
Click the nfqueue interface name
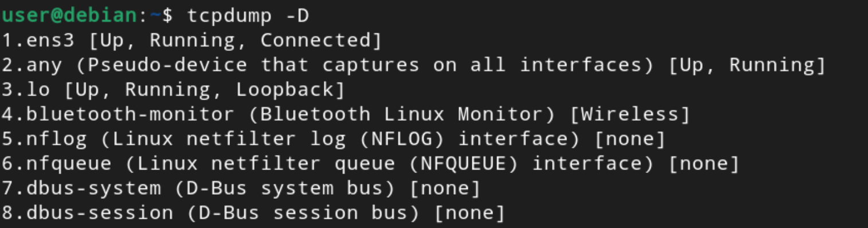[69, 164]
